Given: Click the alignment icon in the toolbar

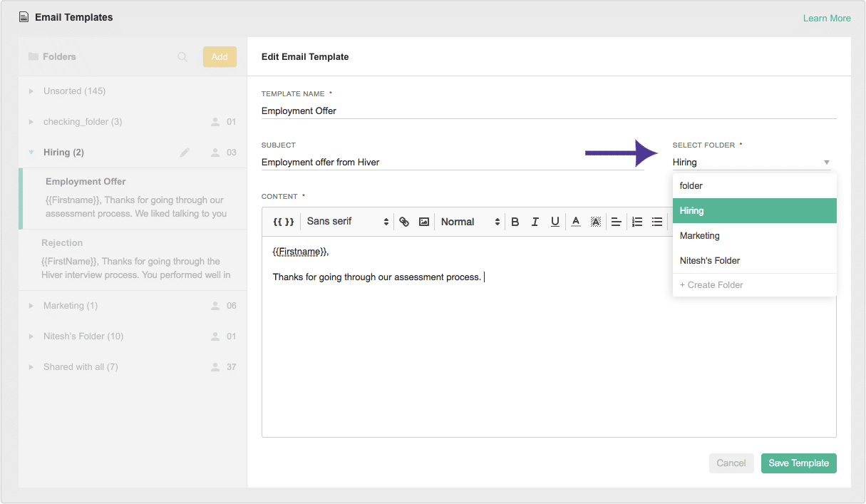Looking at the screenshot, I should [x=616, y=221].
